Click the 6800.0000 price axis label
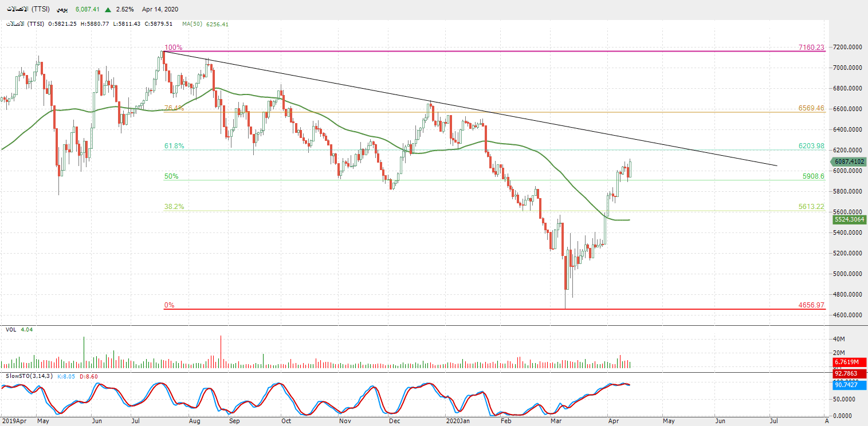Screen dimensions: 868x426 847,88
